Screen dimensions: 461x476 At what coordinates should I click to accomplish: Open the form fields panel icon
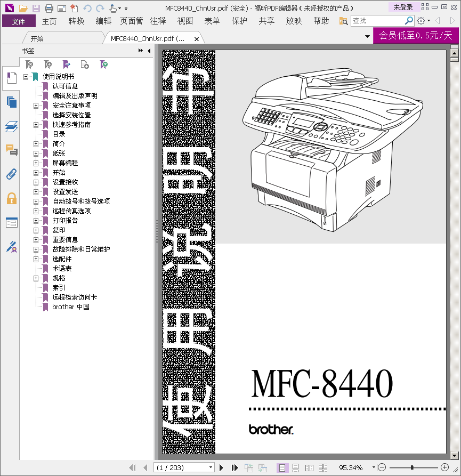pos(12,223)
